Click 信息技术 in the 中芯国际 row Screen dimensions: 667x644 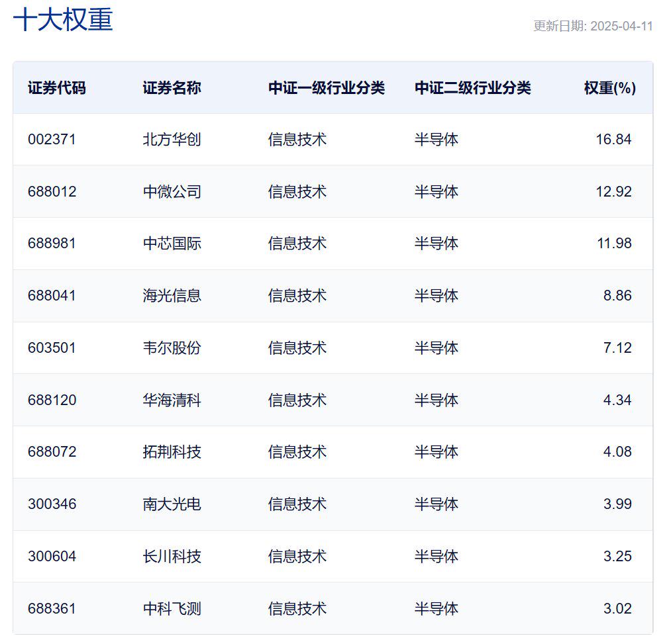(297, 244)
